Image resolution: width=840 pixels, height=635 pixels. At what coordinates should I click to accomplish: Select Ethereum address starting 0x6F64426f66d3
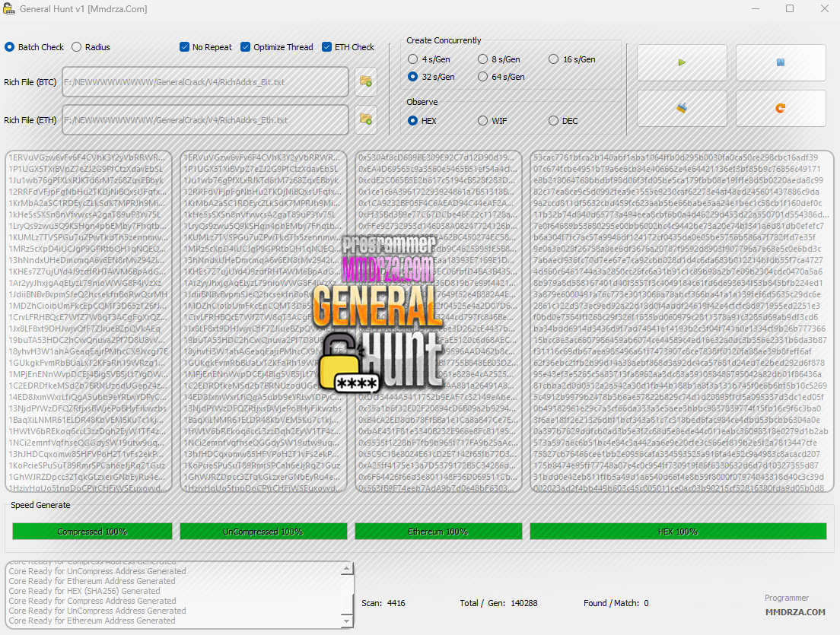(437, 477)
